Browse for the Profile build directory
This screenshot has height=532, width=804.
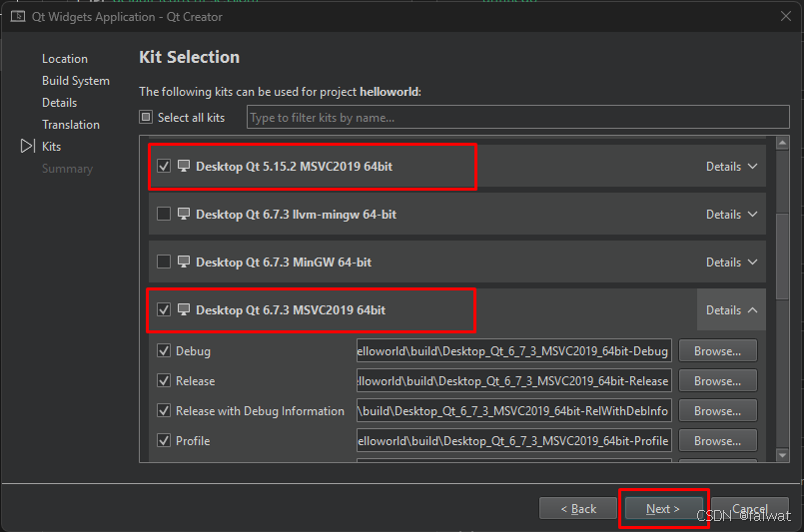tap(717, 441)
